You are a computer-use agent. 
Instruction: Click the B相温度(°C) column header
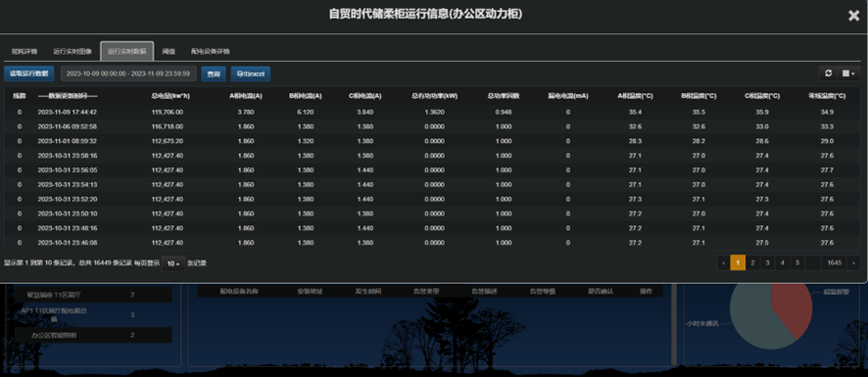point(699,96)
